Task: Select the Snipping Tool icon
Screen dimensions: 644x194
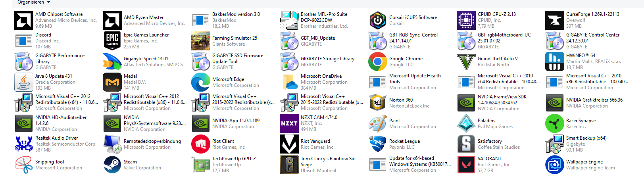Action: click(x=24, y=165)
